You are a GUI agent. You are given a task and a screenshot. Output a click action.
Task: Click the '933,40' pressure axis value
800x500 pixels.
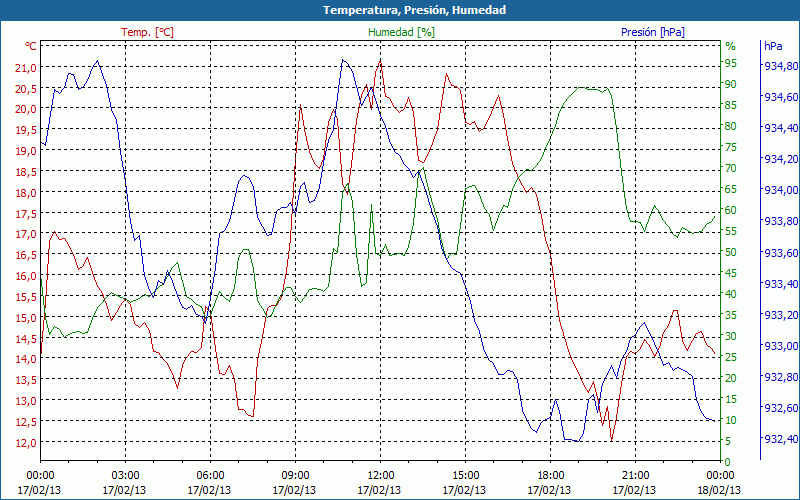click(x=781, y=283)
